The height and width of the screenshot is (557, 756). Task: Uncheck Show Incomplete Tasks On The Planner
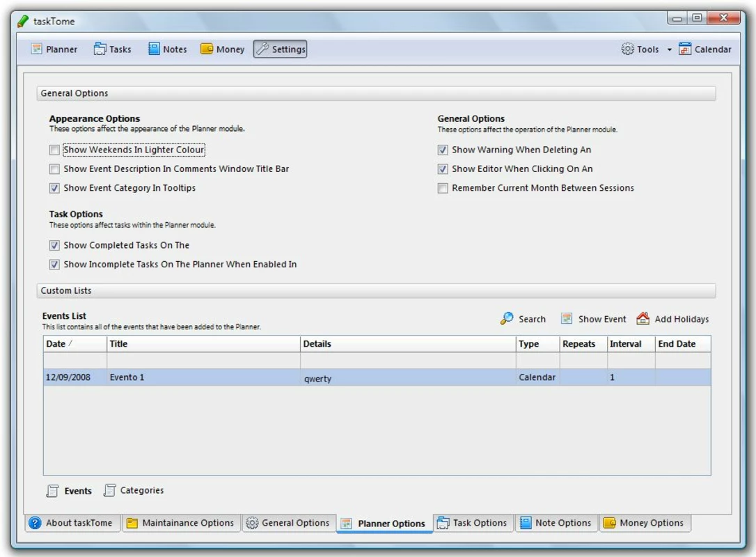[x=54, y=265]
